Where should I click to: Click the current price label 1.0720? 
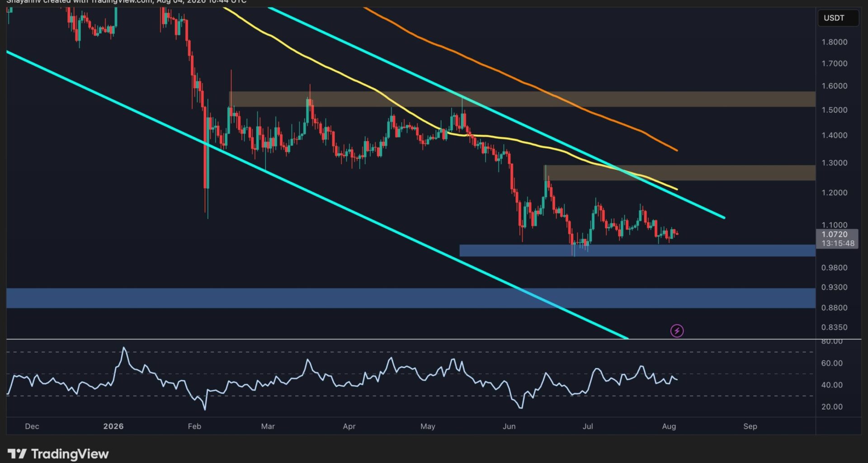(x=835, y=234)
